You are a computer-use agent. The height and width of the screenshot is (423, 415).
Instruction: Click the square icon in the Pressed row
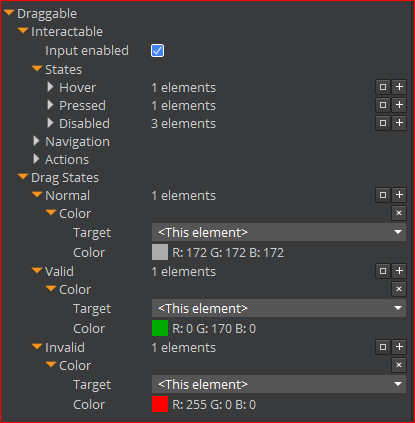[383, 105]
